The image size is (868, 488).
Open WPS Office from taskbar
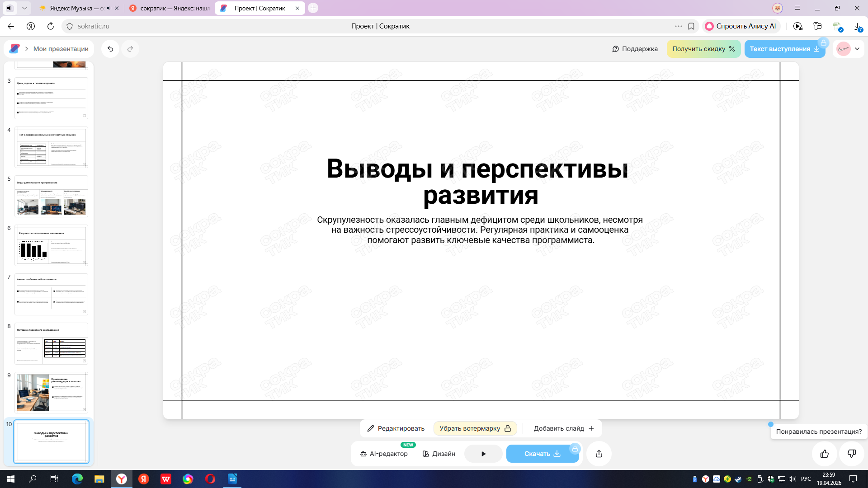[x=166, y=479]
